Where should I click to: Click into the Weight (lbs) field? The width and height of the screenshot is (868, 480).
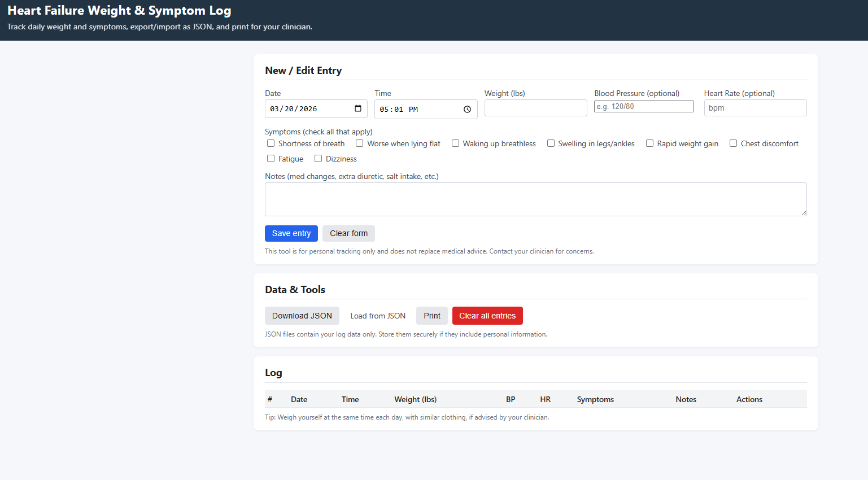pyautogui.click(x=536, y=108)
